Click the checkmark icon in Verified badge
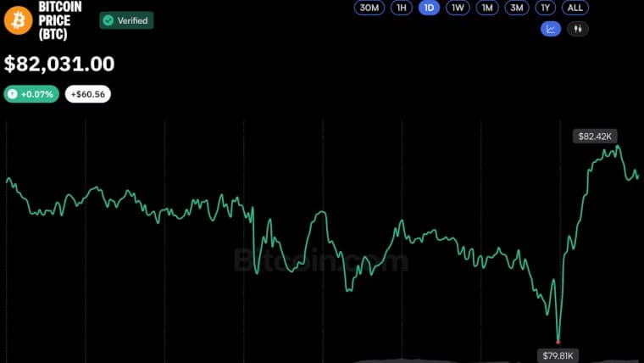644x363 pixels. tap(108, 20)
